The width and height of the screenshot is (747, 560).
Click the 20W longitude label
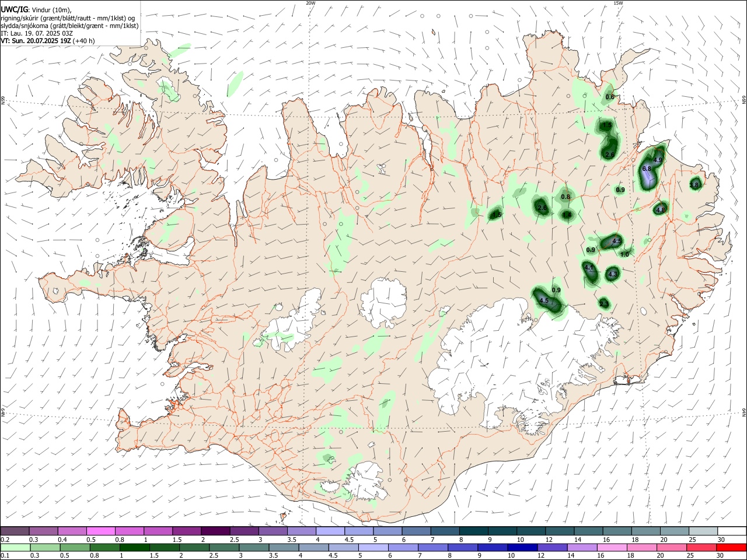[311, 3]
